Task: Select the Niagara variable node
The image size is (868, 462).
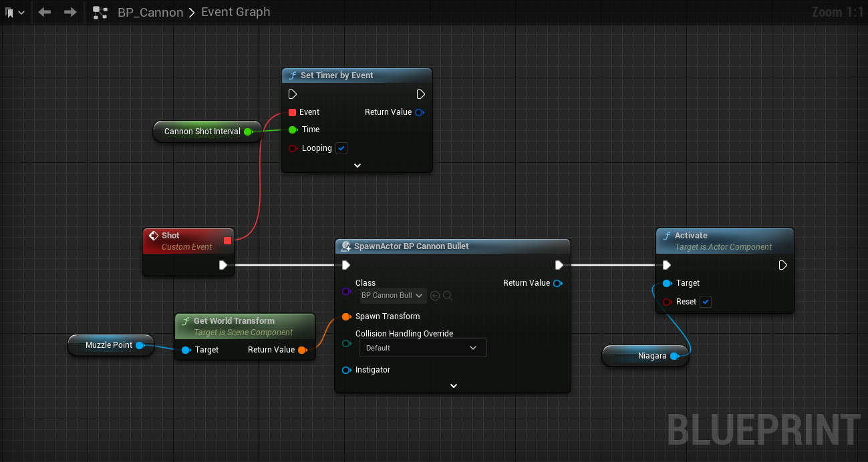Action: pyautogui.click(x=645, y=356)
